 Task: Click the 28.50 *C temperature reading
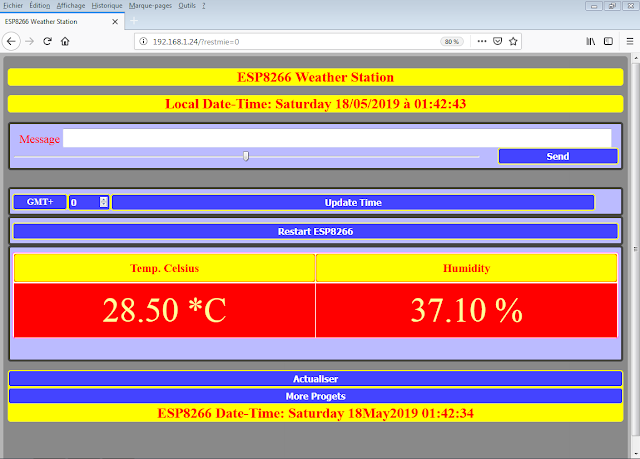click(164, 310)
